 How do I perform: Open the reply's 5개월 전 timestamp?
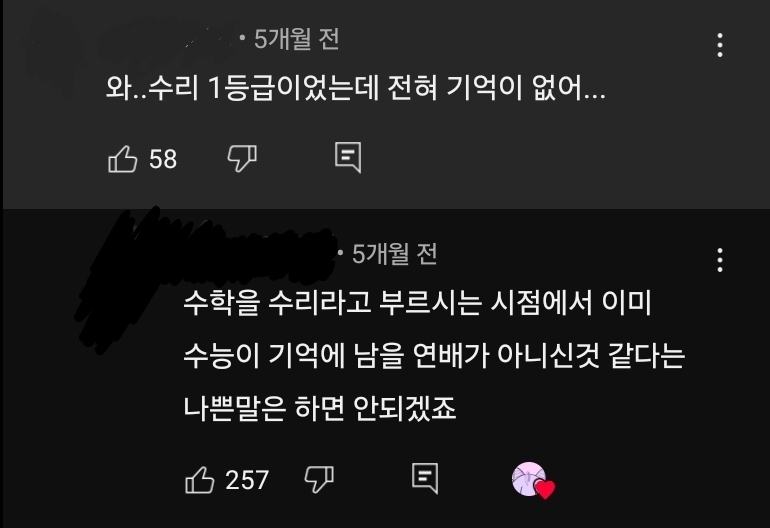click(x=395, y=254)
